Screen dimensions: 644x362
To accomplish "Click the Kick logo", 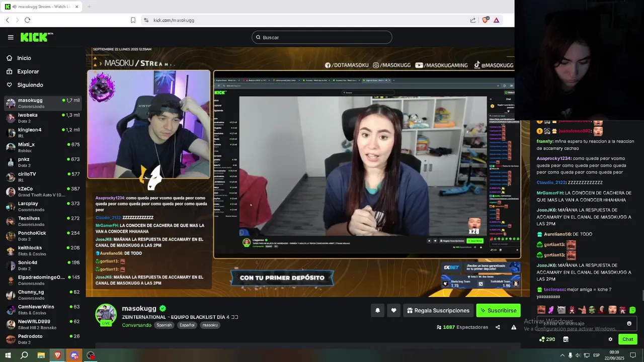I will (36, 37).
